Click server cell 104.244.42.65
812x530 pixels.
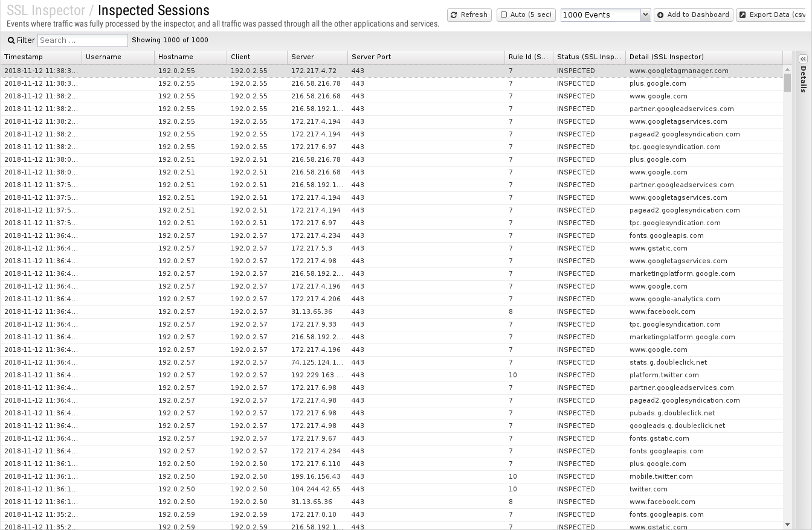click(316, 489)
